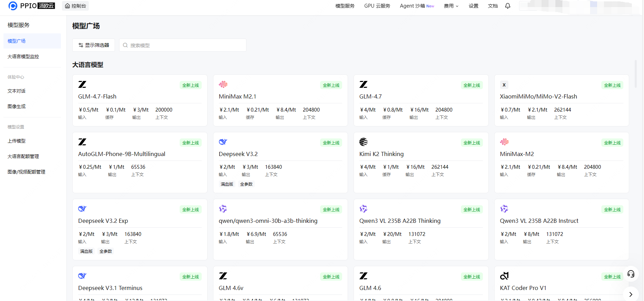Click the notification bell icon
This screenshot has height=301, width=644.
507,6
